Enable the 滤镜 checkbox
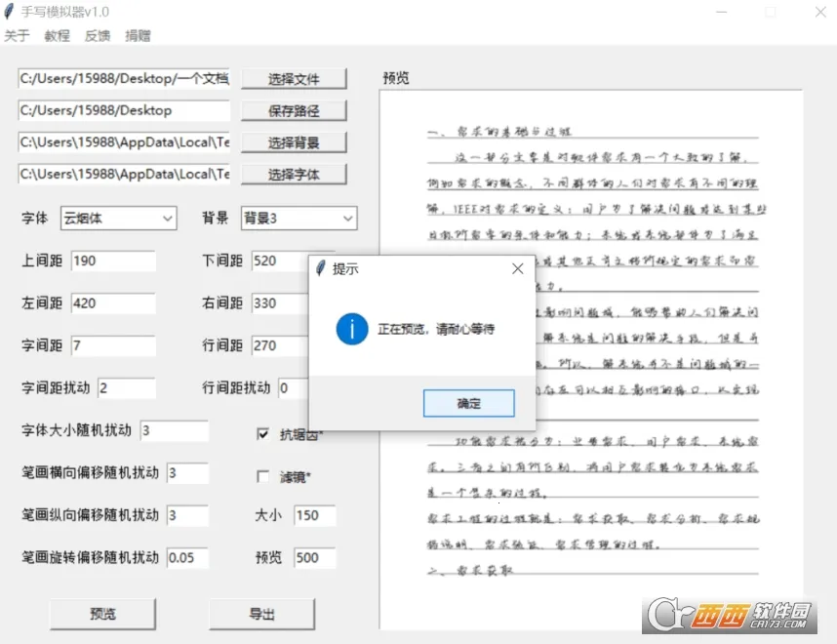The height and width of the screenshot is (644, 837). (x=263, y=474)
